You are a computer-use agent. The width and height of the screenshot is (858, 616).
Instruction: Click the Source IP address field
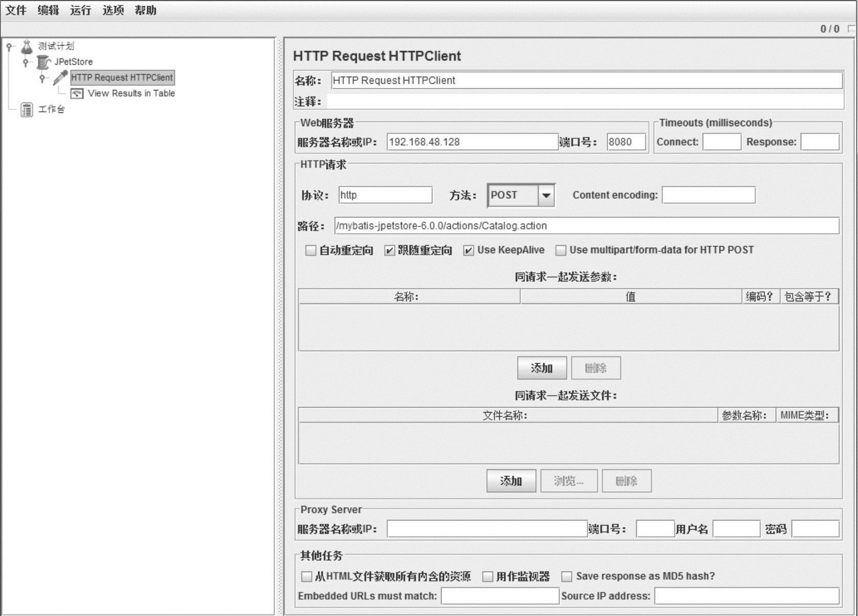747,596
